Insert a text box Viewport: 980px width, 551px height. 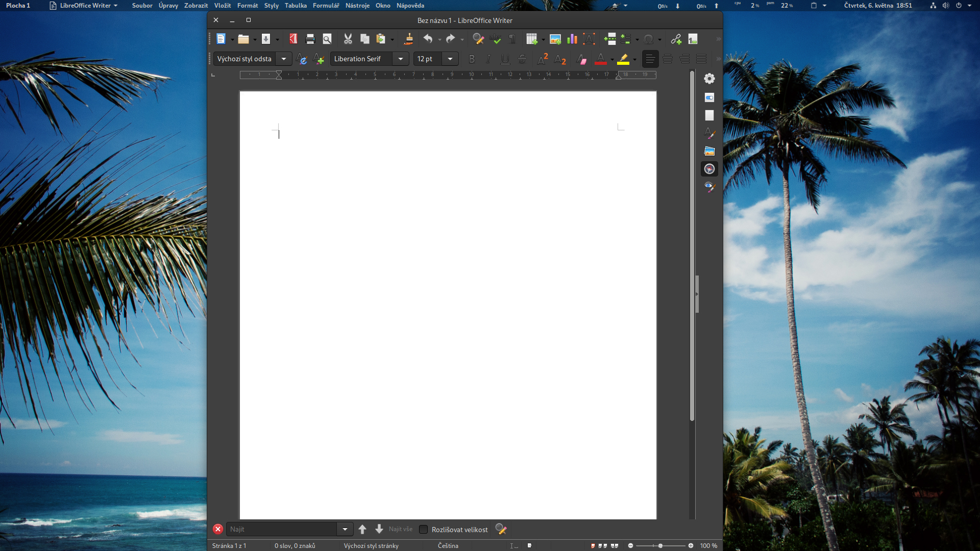[x=589, y=39]
